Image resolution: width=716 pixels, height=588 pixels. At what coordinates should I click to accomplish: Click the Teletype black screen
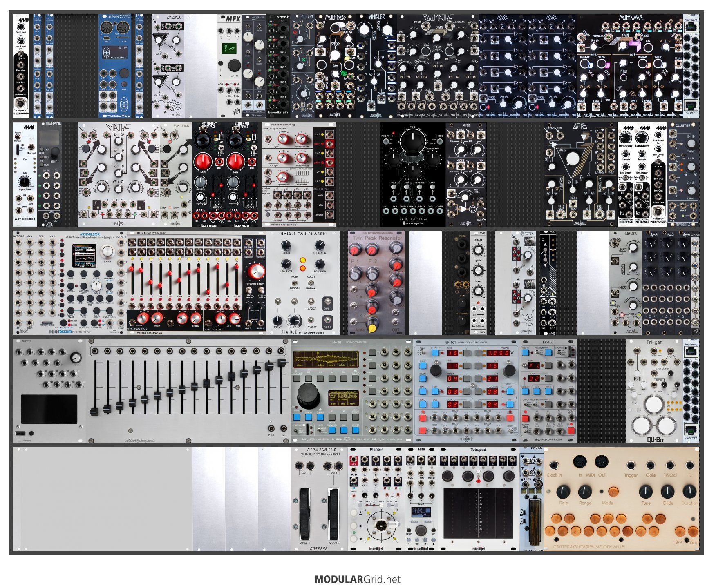[49, 409]
